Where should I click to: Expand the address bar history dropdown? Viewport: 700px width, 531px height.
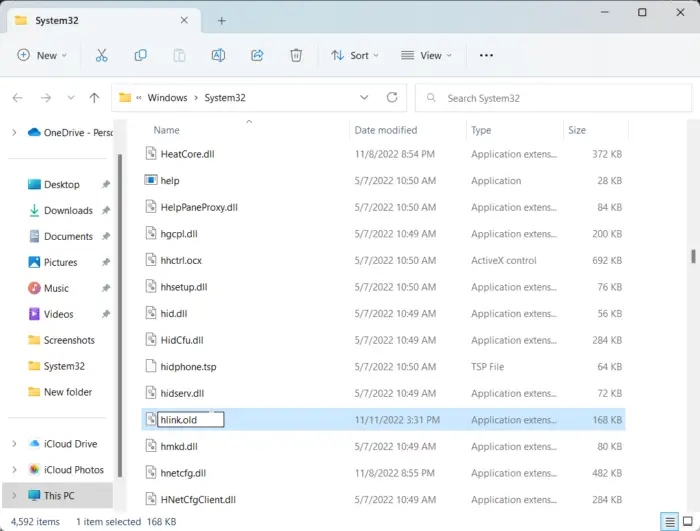(364, 98)
